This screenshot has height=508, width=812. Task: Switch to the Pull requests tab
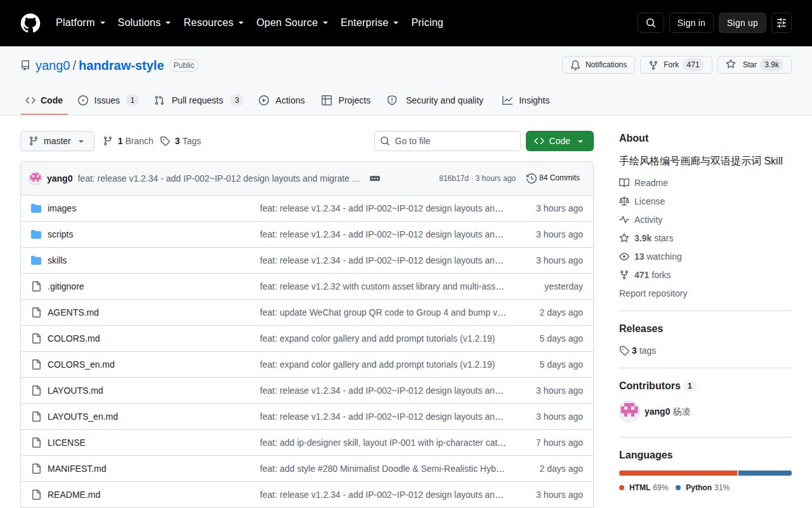pyautogui.click(x=199, y=100)
